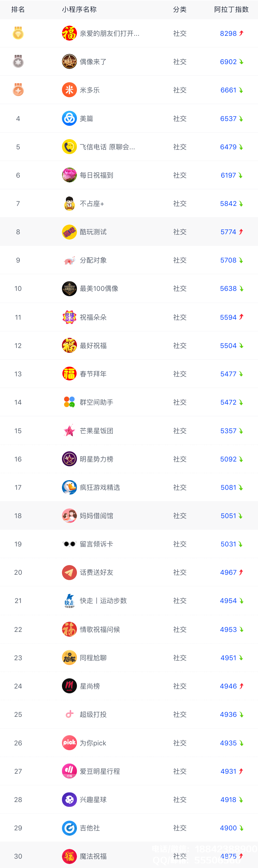Open the yellow phone icon for 飞信电话
This screenshot has height=868, width=258.
(69, 147)
